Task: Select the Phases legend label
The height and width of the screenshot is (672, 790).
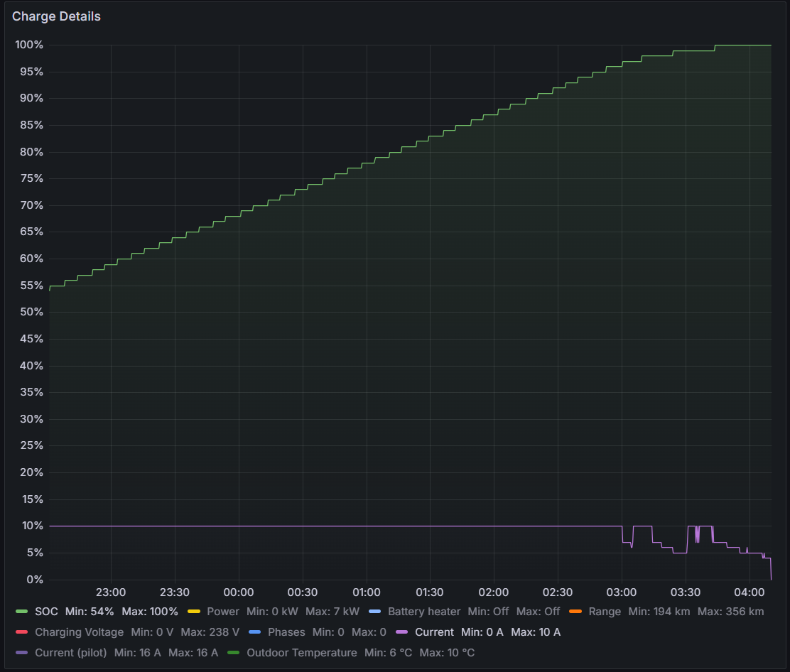Action: [x=286, y=632]
